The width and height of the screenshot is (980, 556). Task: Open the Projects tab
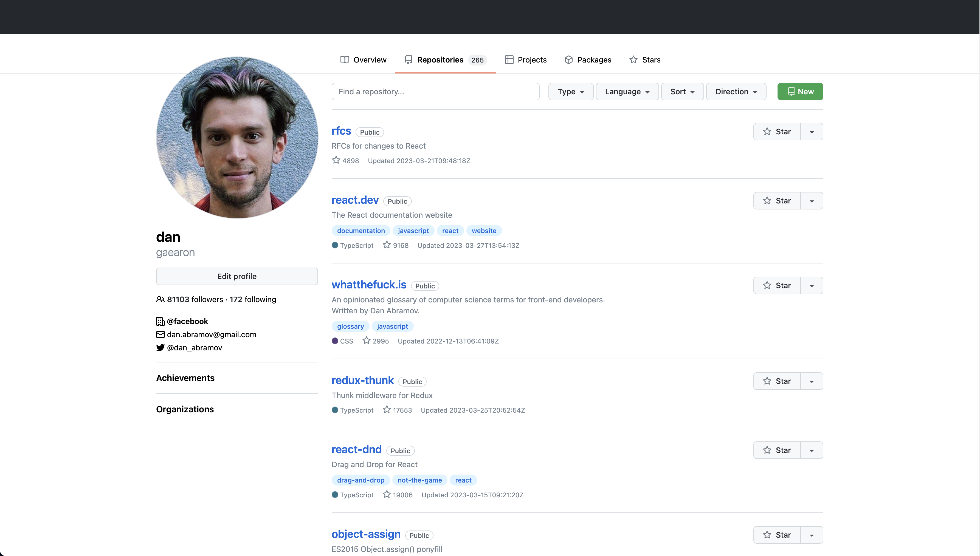point(525,60)
